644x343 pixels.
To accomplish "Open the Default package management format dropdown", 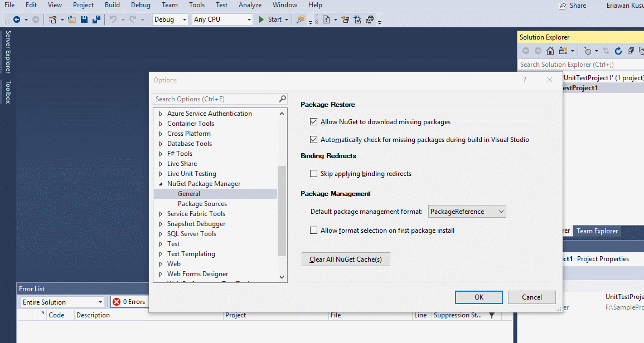I will [x=501, y=211].
